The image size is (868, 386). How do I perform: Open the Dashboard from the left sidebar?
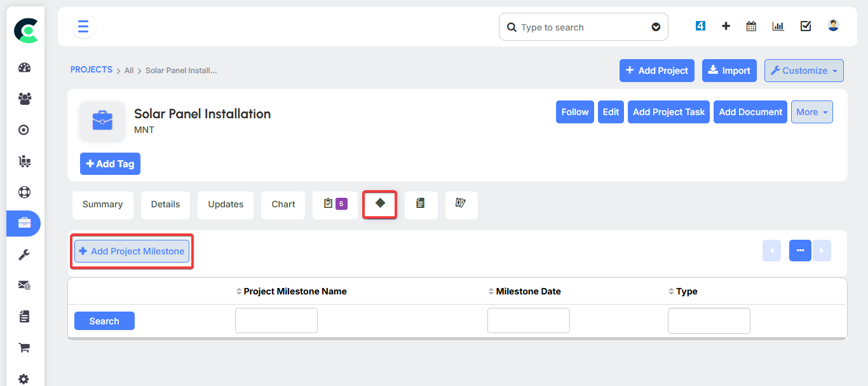[24, 67]
